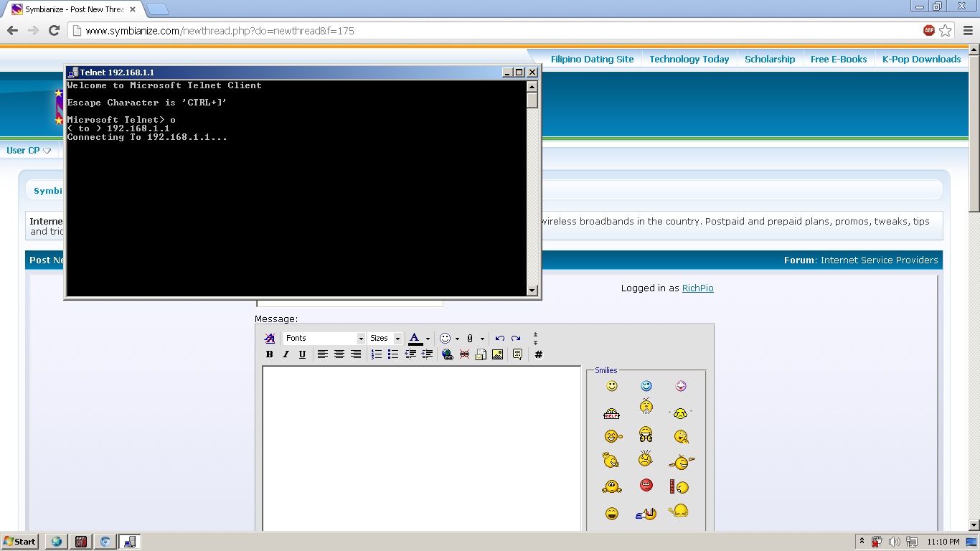The width and height of the screenshot is (980, 551).
Task: Click the Chrome taskbar quick-launch icon
Action: [x=105, y=542]
